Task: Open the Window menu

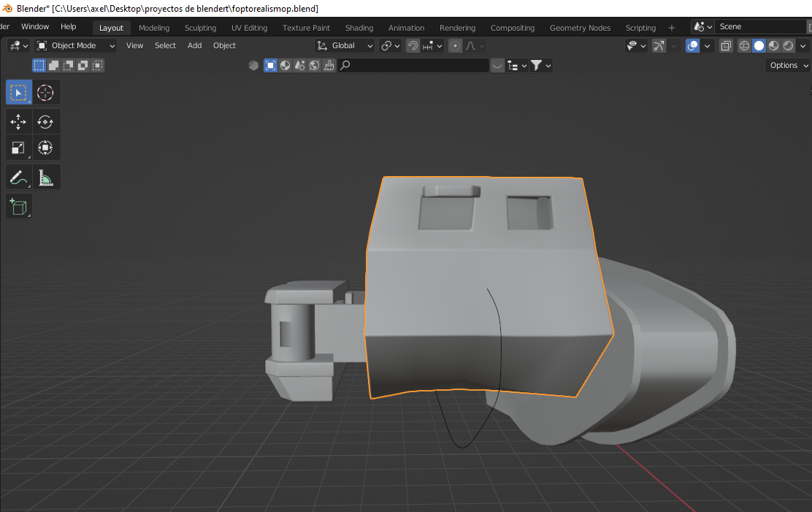Action: click(x=35, y=26)
